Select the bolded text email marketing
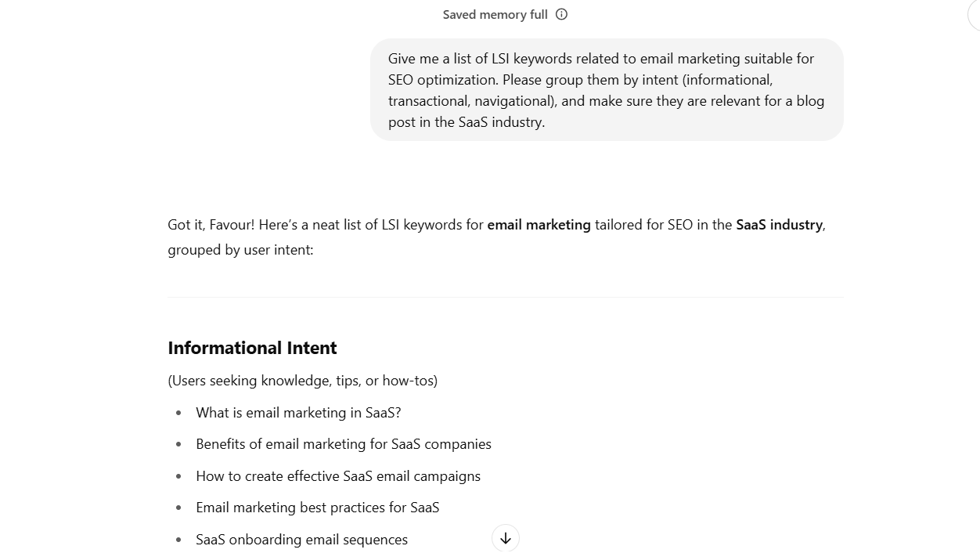This screenshot has height=553, width=980. (x=539, y=225)
